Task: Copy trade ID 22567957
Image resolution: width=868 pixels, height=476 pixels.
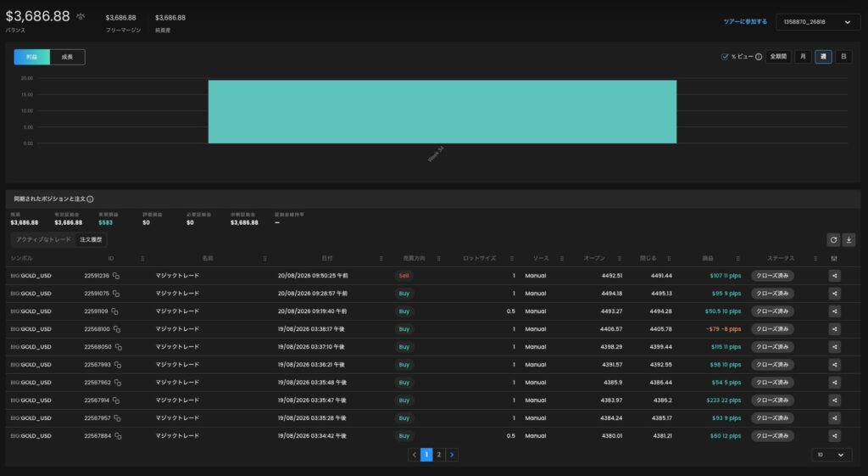Action: coord(117,417)
